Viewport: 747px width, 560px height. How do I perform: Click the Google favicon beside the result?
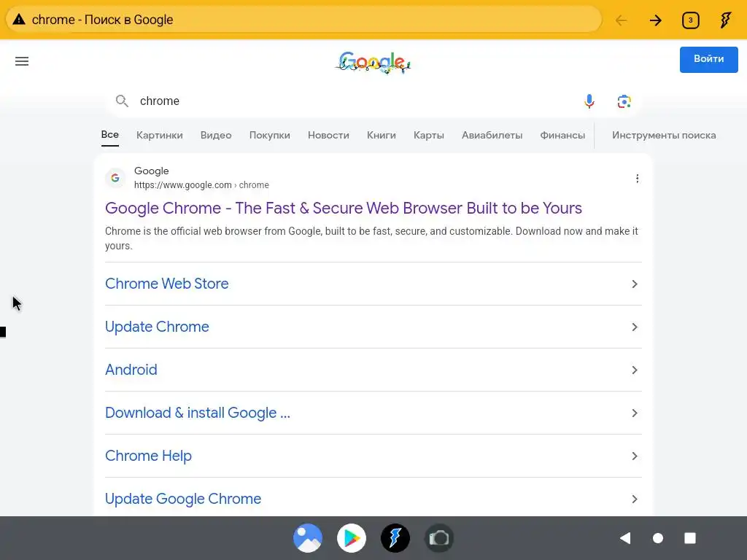[x=115, y=178]
